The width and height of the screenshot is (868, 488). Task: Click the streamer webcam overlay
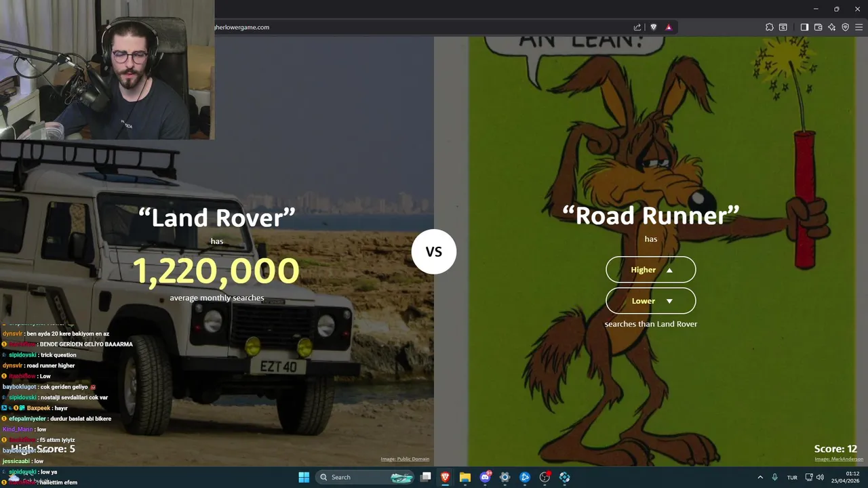(107, 70)
